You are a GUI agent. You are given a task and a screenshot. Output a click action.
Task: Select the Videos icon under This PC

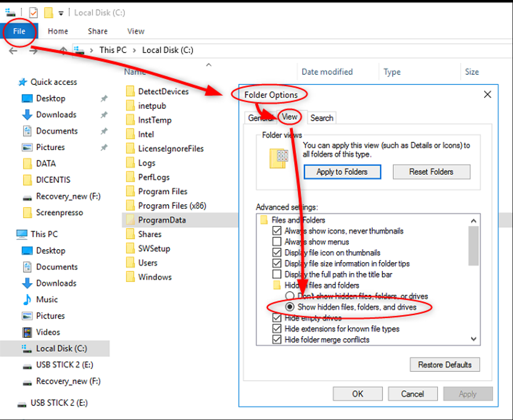click(27, 332)
